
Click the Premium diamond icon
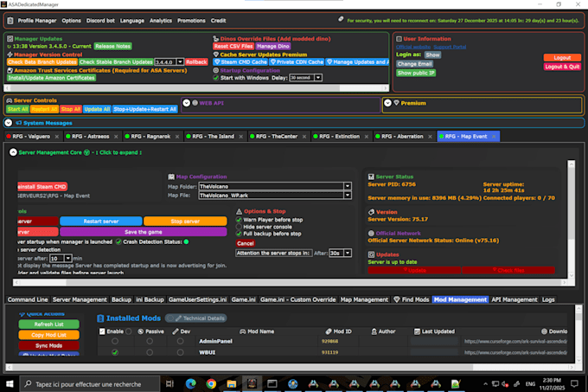396,103
